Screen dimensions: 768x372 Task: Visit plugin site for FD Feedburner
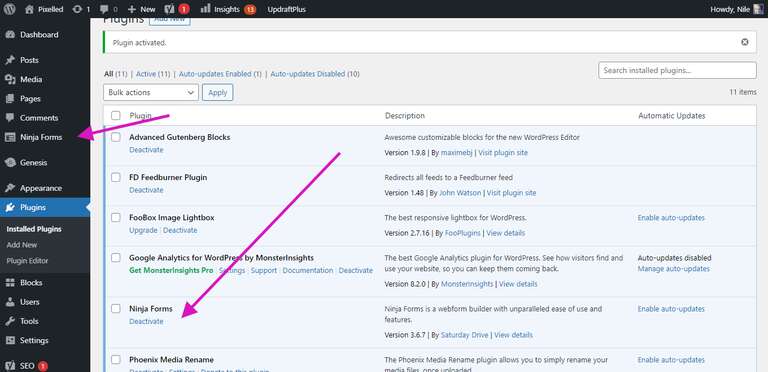coord(511,193)
